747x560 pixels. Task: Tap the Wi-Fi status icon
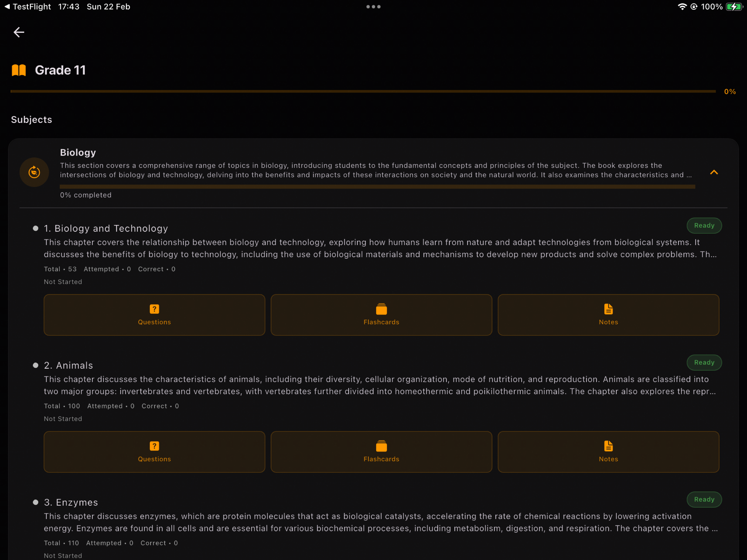tap(682, 7)
